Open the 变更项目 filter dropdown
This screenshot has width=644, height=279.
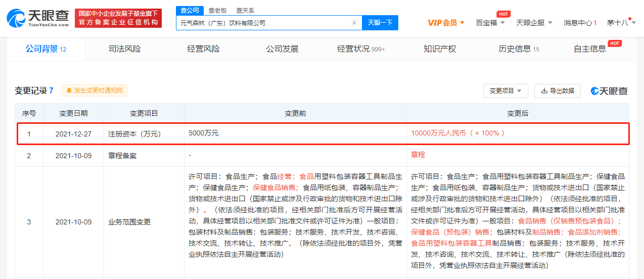pos(505,91)
